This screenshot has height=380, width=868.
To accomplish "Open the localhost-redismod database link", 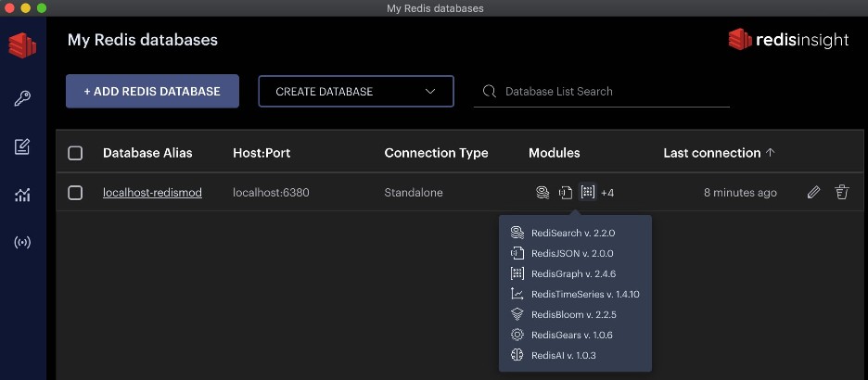I will [152, 193].
